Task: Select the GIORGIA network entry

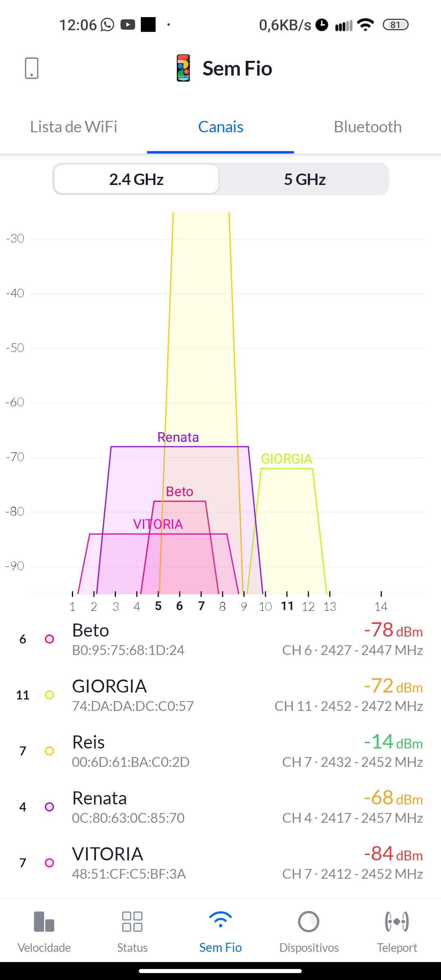Action: point(220,695)
